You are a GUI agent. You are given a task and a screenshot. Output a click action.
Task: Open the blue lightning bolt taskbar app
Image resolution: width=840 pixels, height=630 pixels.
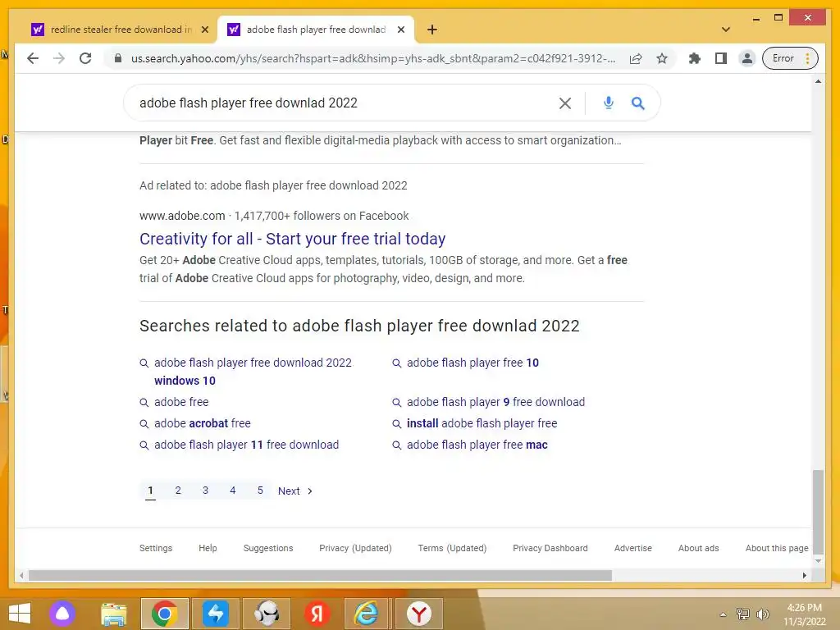[216, 614]
